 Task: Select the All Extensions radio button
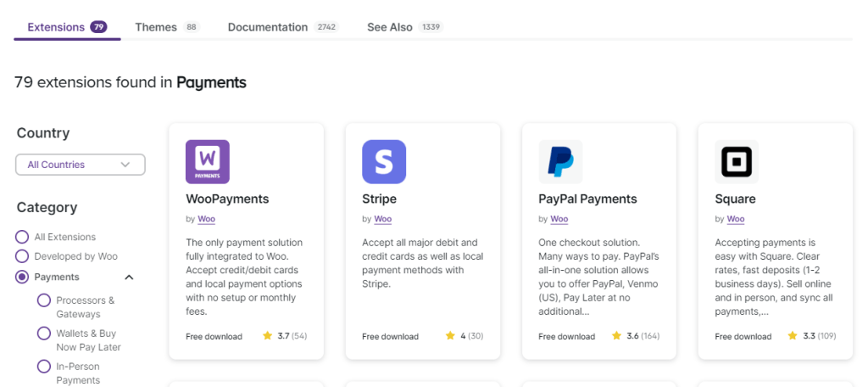click(22, 237)
